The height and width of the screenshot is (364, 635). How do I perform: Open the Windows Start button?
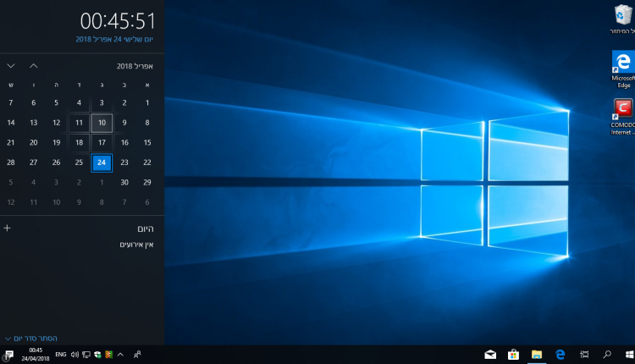point(630,355)
